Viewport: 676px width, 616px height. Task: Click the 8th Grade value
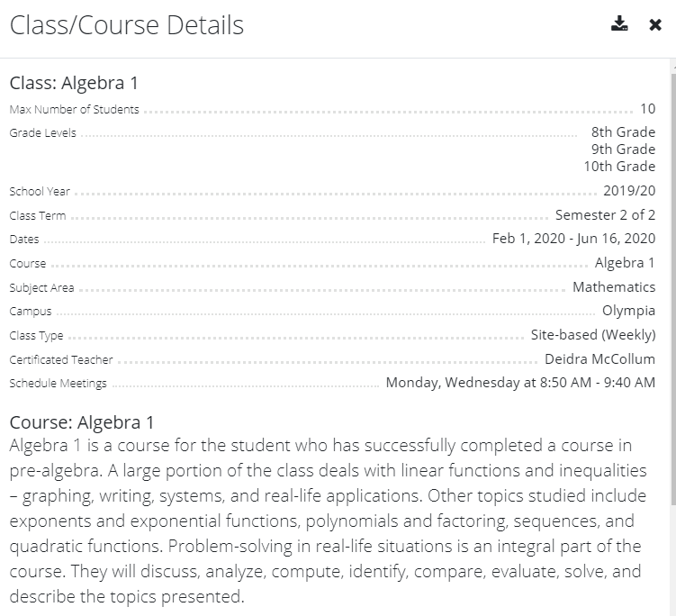623,132
